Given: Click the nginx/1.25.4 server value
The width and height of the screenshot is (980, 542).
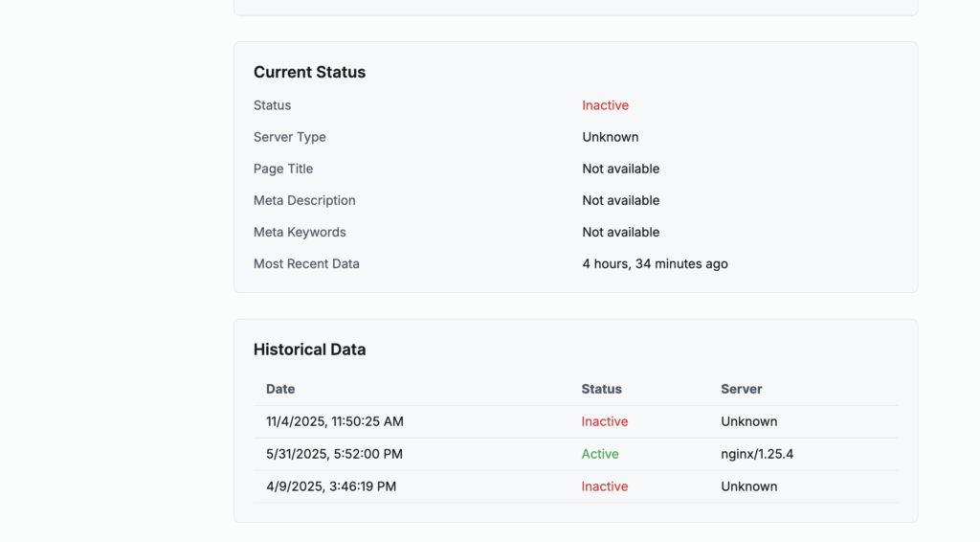Looking at the screenshot, I should (757, 454).
